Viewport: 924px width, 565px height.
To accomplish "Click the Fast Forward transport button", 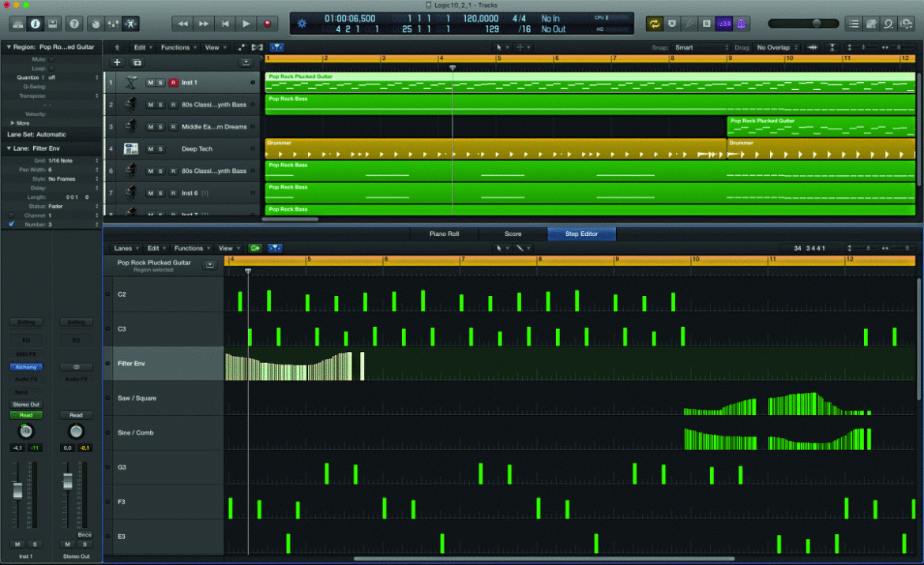I will (203, 24).
